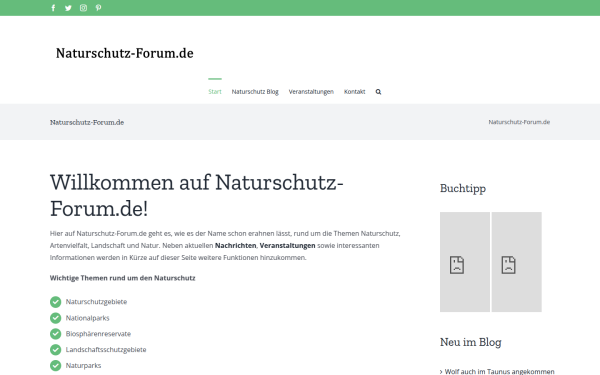Click the checkmark icon beside Naturschutzgebiete

pos(55,302)
